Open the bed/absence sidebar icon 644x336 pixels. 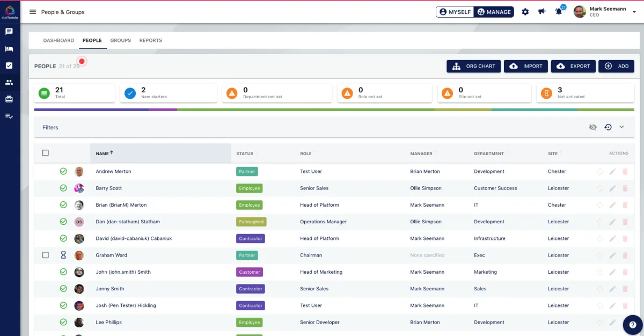pos(9,49)
